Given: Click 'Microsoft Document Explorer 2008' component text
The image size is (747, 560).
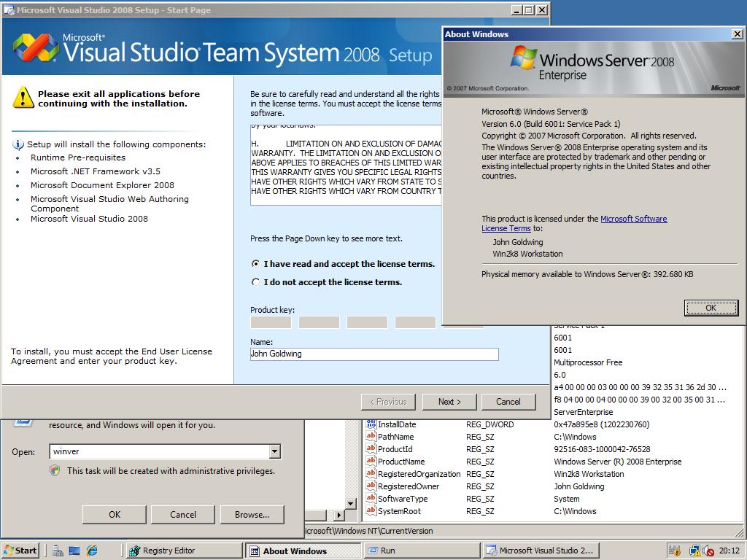Looking at the screenshot, I should [x=102, y=185].
